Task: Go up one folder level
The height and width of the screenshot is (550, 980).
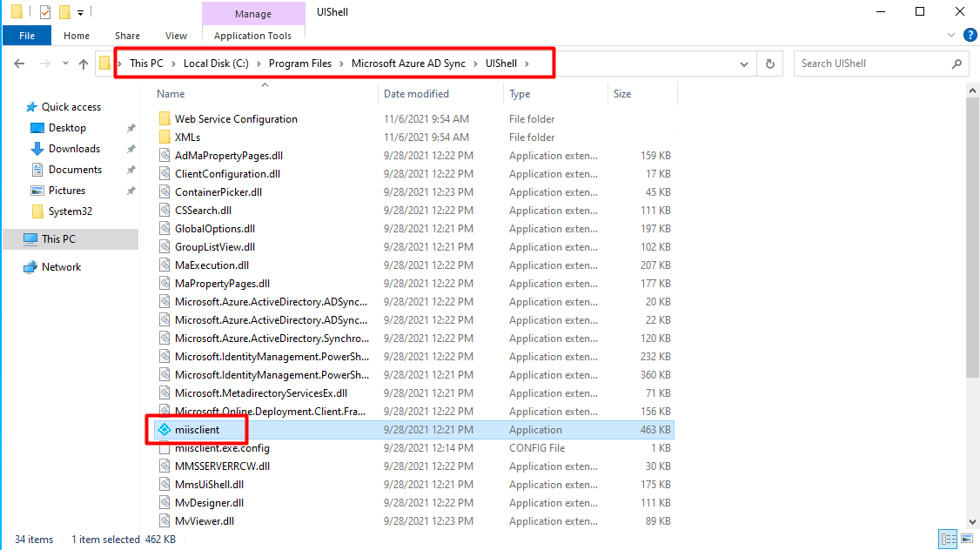Action: tap(84, 64)
